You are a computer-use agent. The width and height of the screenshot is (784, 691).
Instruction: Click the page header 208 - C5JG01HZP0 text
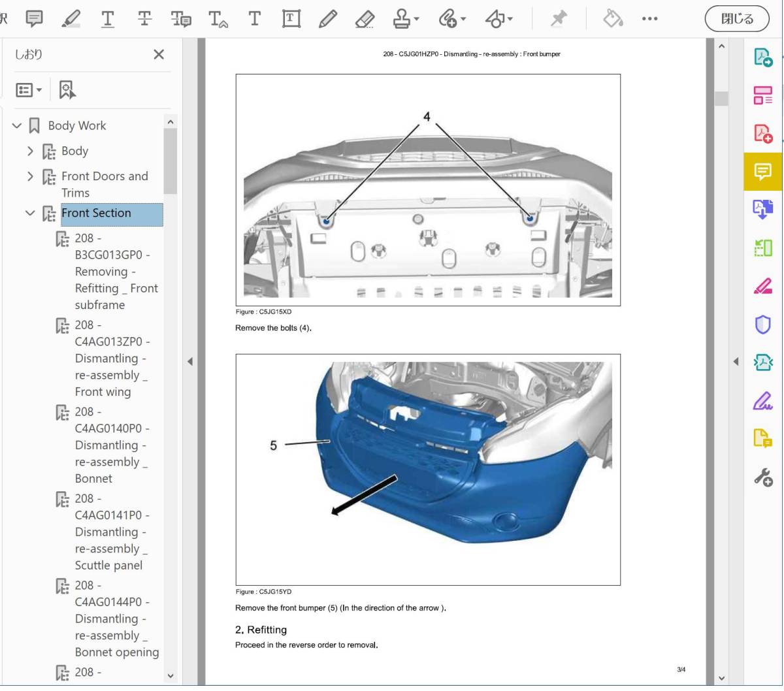pos(472,54)
